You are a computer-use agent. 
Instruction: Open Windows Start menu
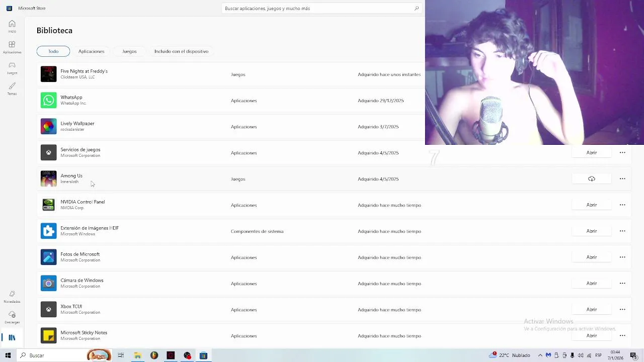click(8, 355)
